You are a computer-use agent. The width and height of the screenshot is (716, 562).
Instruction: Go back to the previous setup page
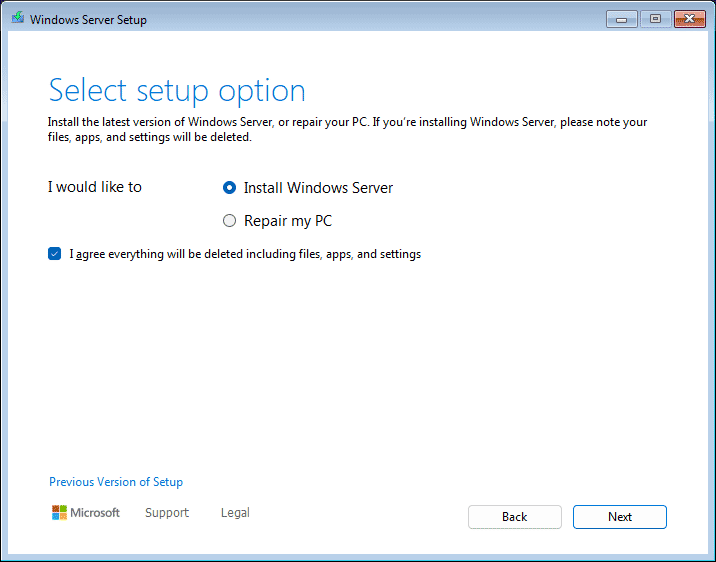click(x=515, y=517)
